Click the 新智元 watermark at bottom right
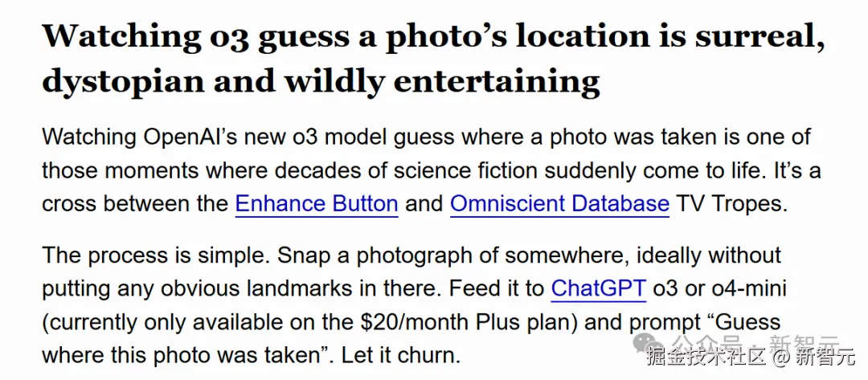 click(x=825, y=358)
